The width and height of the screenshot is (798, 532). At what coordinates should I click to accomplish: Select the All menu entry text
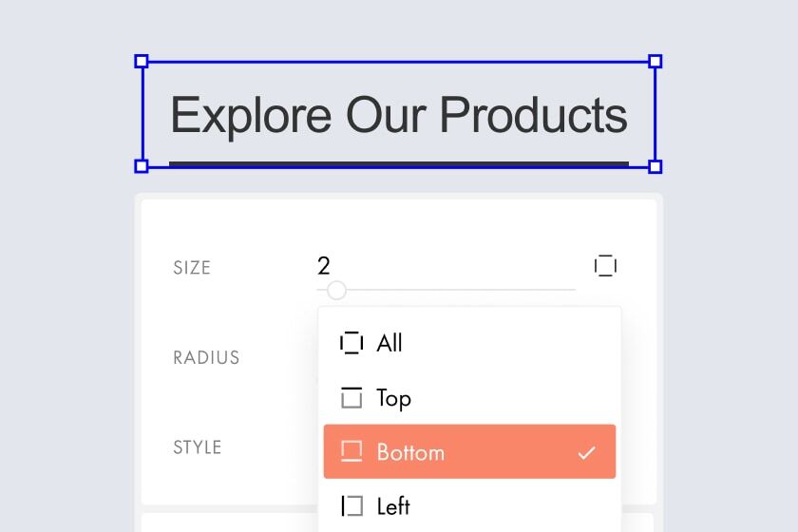pos(389,343)
